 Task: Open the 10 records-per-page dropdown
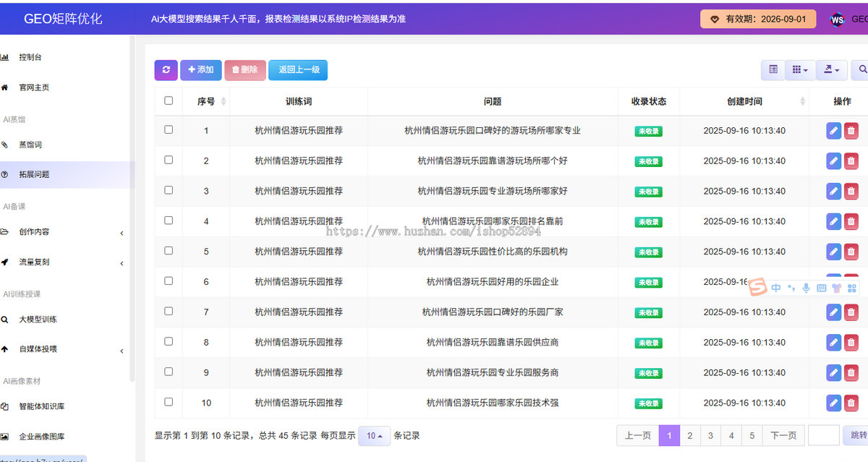(x=374, y=436)
